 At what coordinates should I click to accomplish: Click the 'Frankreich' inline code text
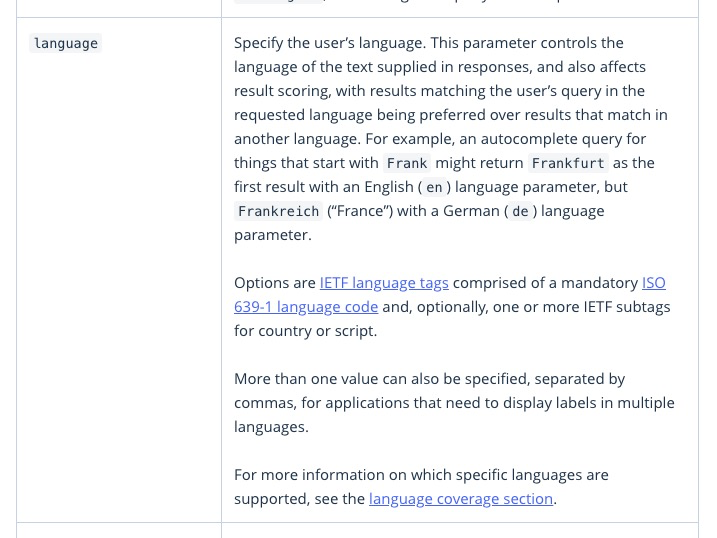coord(278,211)
